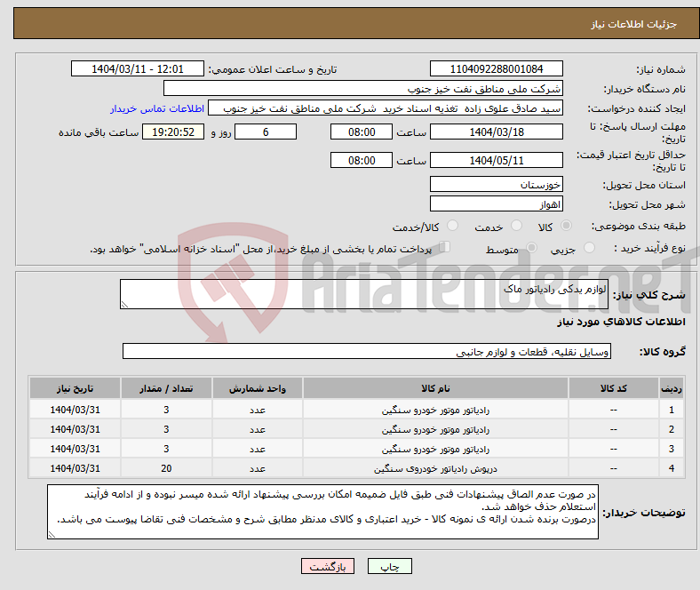Click resize handle of buyer notes textarea

[x=52, y=534]
